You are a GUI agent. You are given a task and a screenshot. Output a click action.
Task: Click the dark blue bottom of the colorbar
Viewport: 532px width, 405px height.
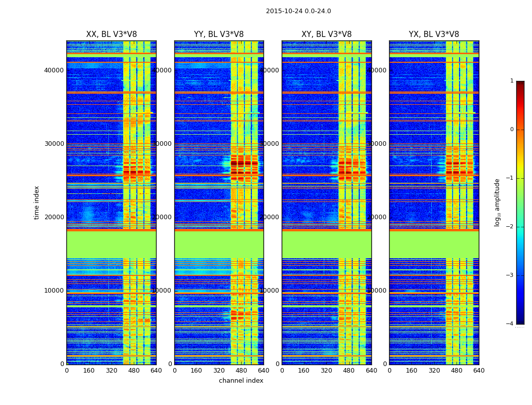[x=520, y=320]
